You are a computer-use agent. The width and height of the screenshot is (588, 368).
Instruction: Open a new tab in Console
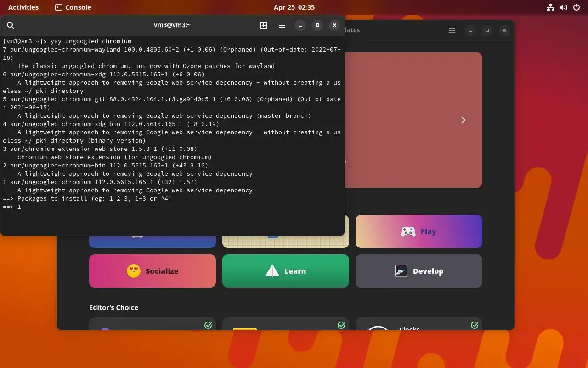(264, 25)
